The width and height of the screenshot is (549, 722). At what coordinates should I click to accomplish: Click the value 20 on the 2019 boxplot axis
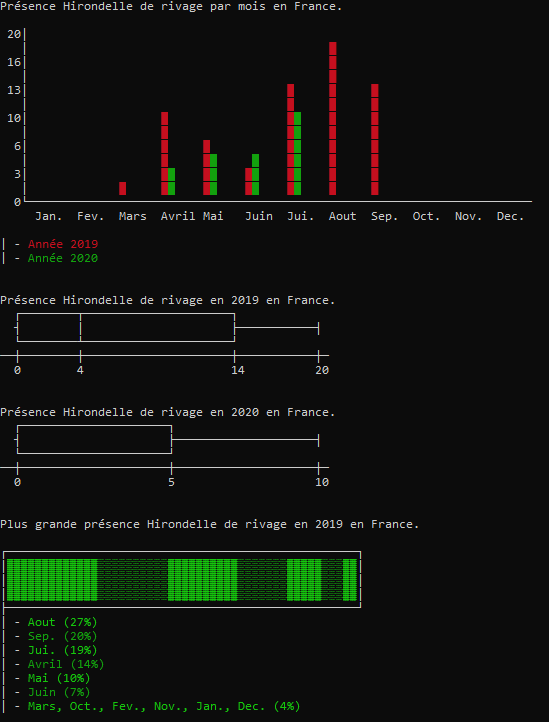point(322,370)
